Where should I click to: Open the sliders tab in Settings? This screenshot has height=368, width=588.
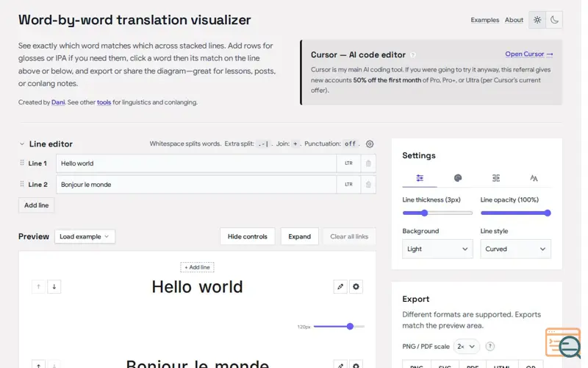point(420,178)
